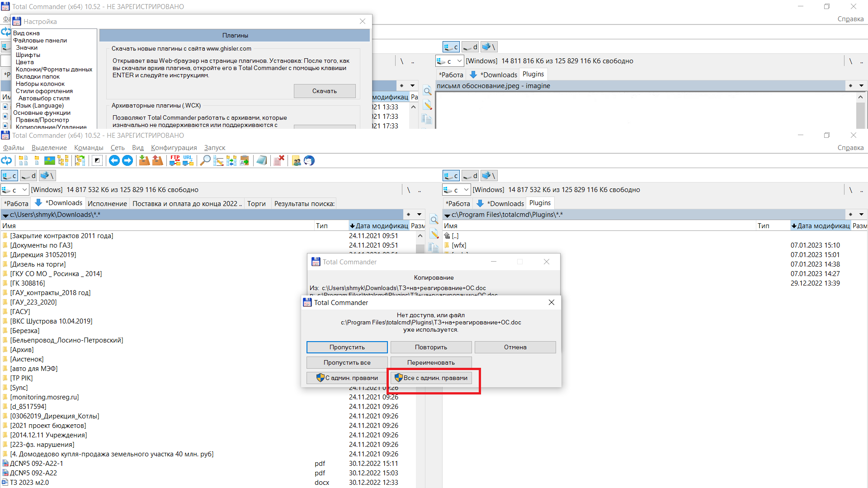Click the FTP connect toolbar icon
Image resolution: width=868 pixels, height=488 pixels.
click(175, 161)
